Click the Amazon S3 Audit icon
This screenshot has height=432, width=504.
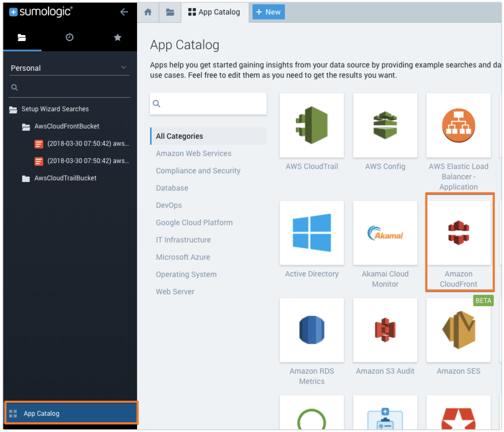coord(385,330)
